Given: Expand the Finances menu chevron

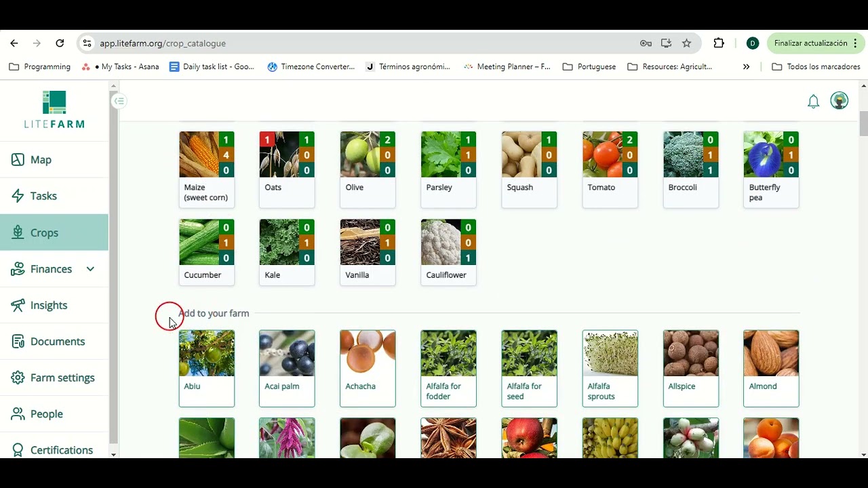Looking at the screenshot, I should (90, 269).
